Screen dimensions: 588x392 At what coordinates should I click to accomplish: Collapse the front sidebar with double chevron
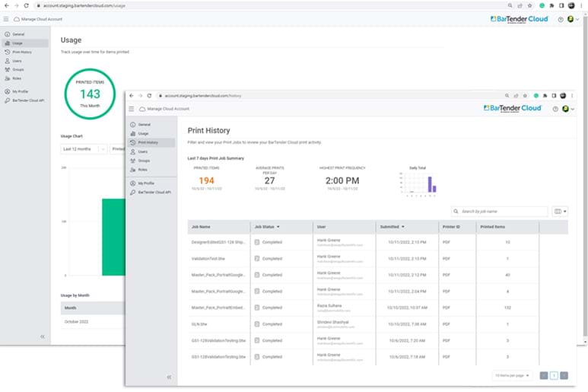pyautogui.click(x=169, y=377)
